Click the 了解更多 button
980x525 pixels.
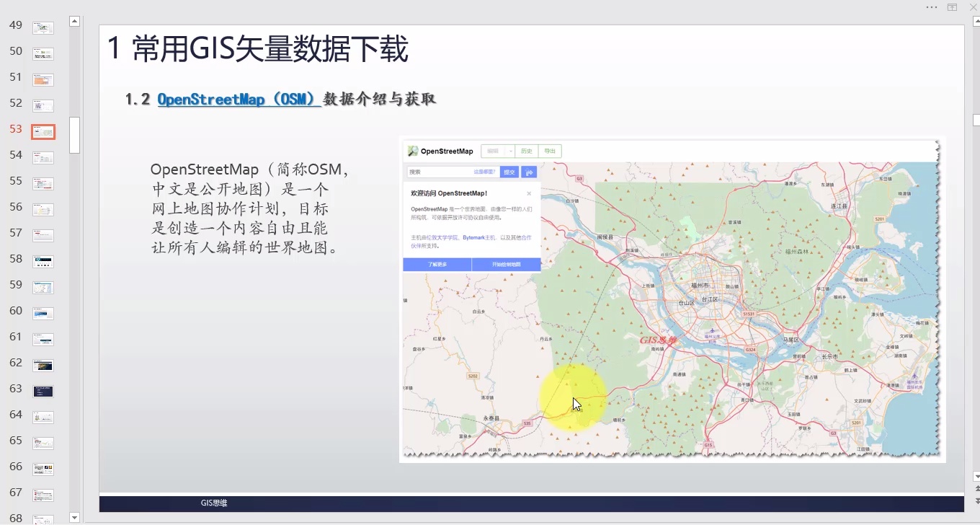point(437,265)
